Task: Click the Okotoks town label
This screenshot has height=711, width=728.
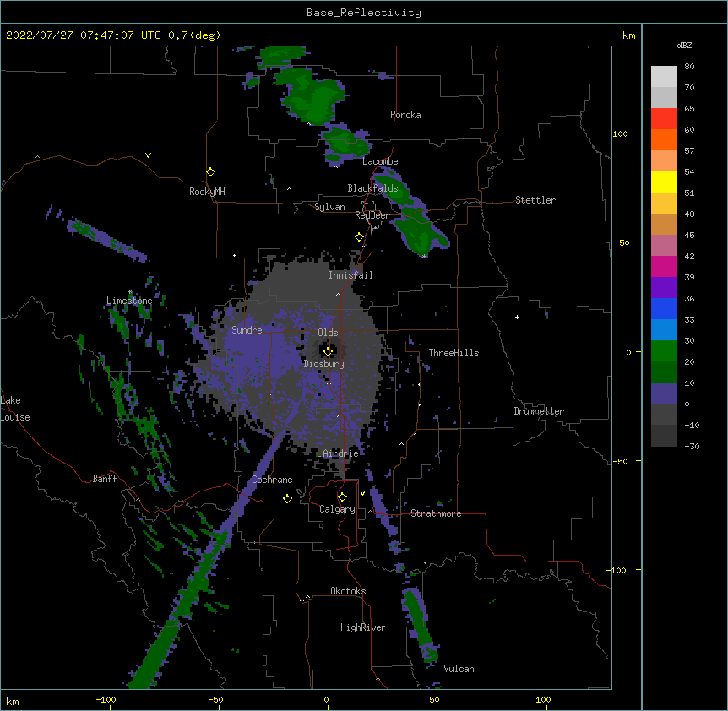Action: (348, 591)
